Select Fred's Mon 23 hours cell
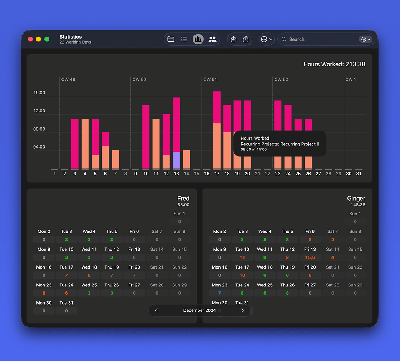Image resolution: width=400 pixels, height=361 pixels. coord(44,293)
